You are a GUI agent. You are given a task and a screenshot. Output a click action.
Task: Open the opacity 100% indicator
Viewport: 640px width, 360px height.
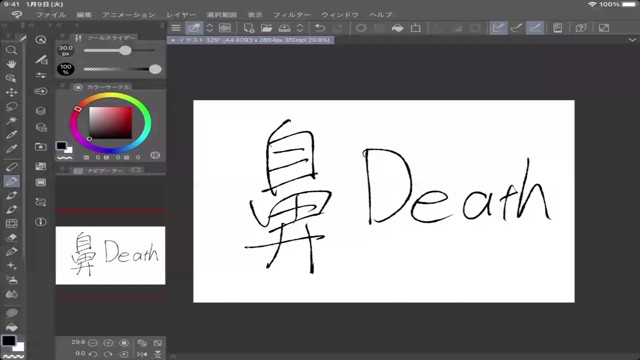(x=65, y=69)
